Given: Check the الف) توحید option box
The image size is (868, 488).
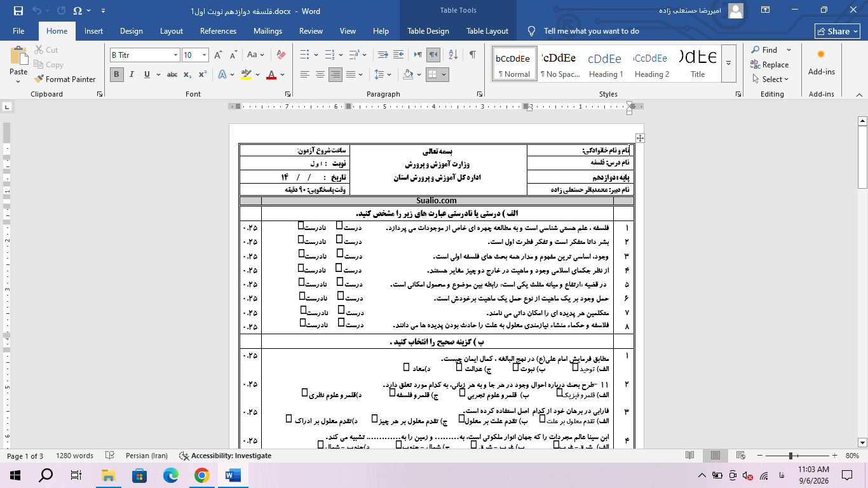Looking at the screenshot, I should coord(575,367).
